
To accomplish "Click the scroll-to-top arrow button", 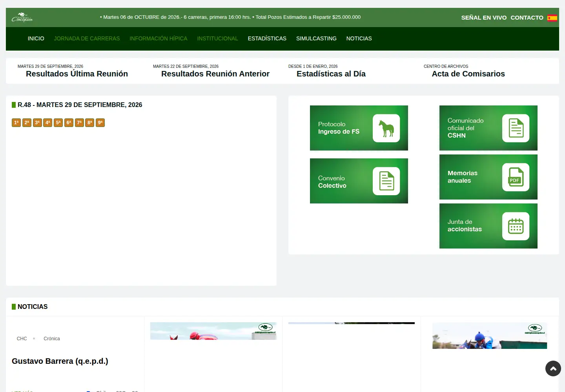I will 553,368.
